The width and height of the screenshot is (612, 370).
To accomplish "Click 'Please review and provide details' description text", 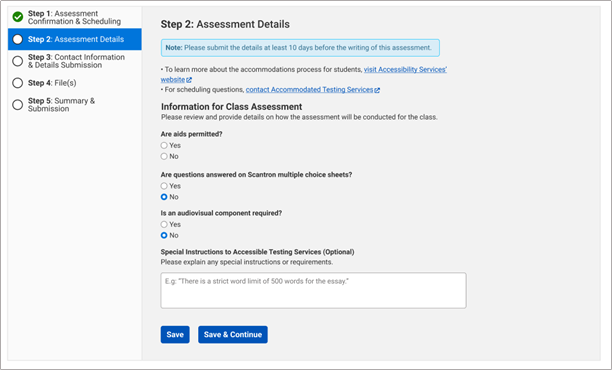I will 299,117.
